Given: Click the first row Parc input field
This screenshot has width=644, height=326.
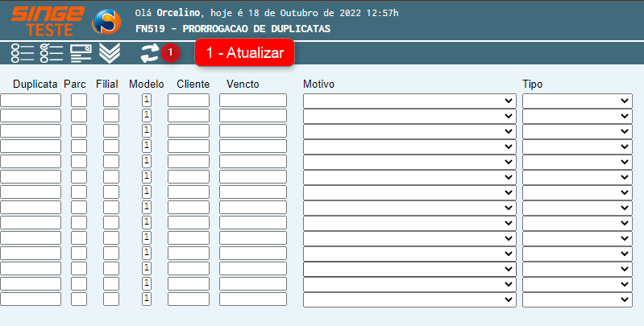Looking at the screenshot, I should tap(79, 101).
